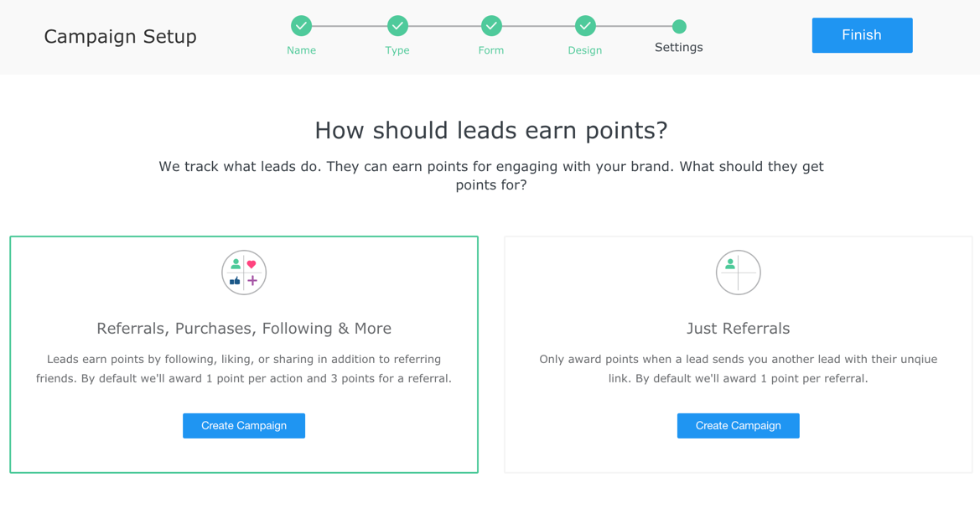Go to the Type step label
The height and width of the screenshot is (514, 980).
[x=397, y=50]
